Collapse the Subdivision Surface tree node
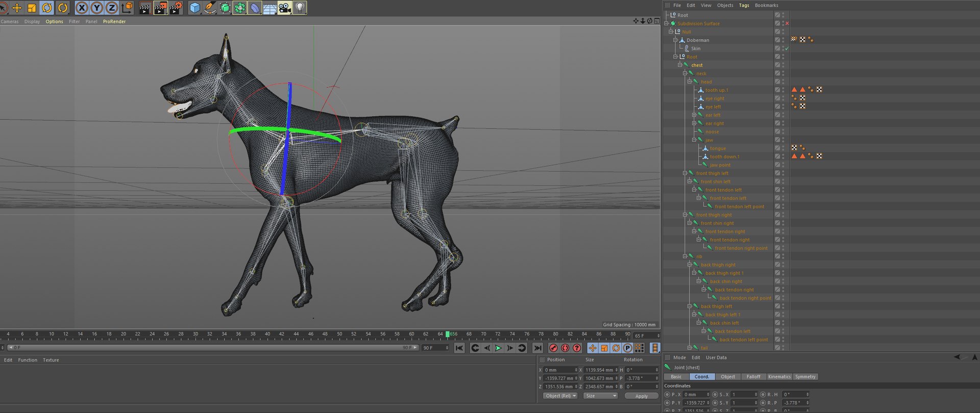This screenshot has width=980, height=413. click(x=666, y=23)
